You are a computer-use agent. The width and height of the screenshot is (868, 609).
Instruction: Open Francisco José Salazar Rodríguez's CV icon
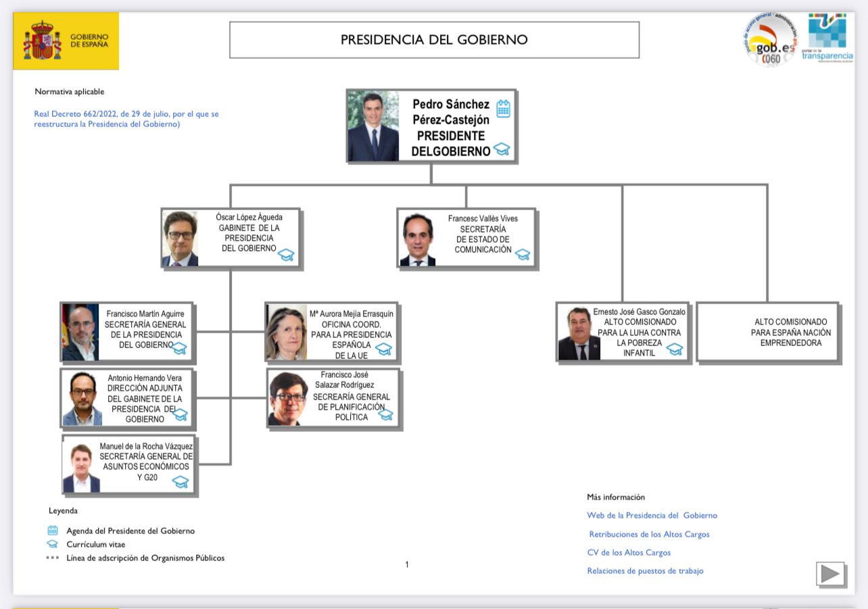(x=385, y=414)
